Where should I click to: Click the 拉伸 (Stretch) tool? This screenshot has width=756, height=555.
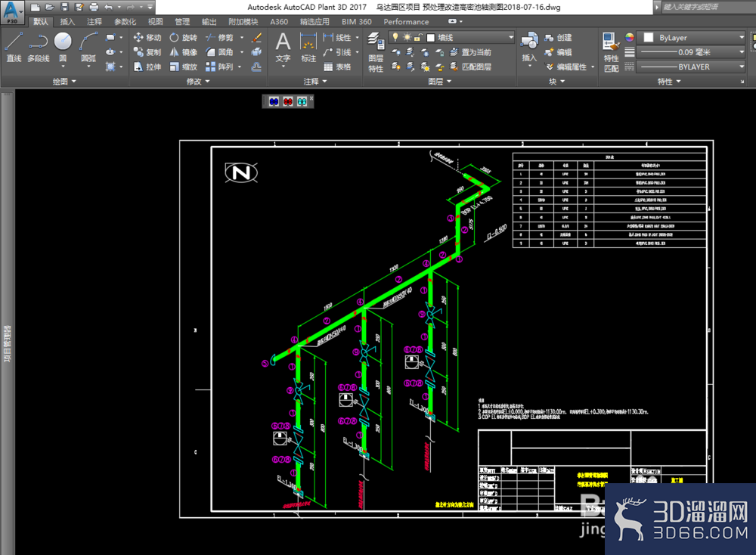tap(147, 67)
